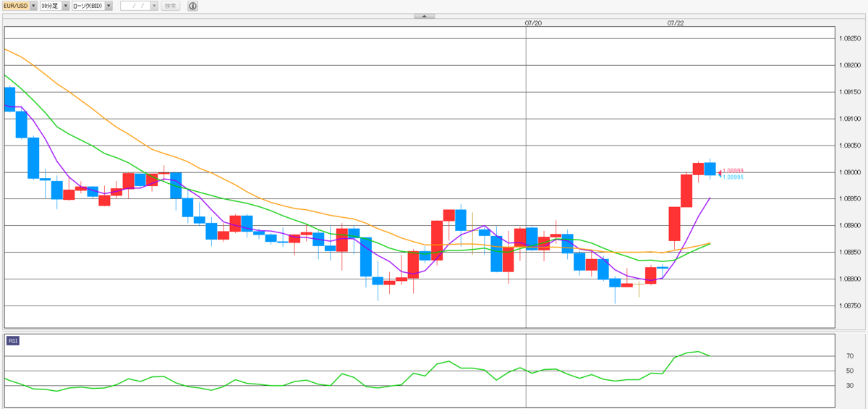Click the RSI 30 level label
The image size is (868, 409).
coord(849,386)
